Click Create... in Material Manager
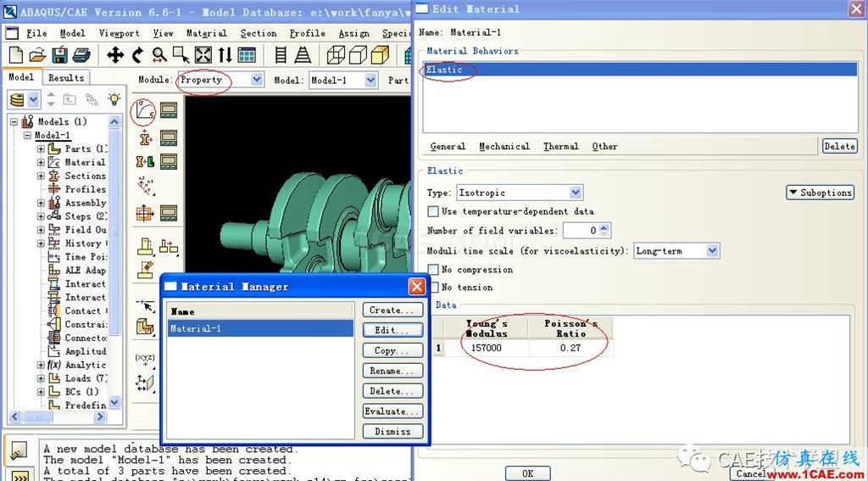 click(x=393, y=310)
